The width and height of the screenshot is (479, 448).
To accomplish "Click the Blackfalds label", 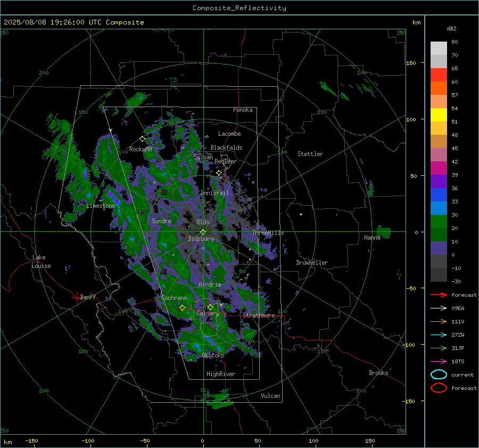I will click(226, 148).
